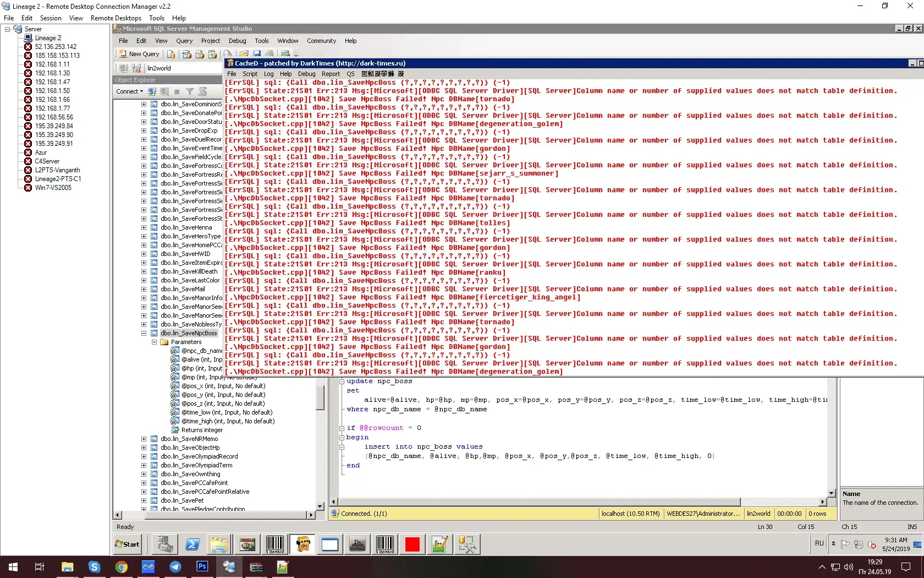This screenshot has width=924, height=578.
Task: Click Disconnect icon in Object Explorer toolbar
Action: click(x=164, y=91)
